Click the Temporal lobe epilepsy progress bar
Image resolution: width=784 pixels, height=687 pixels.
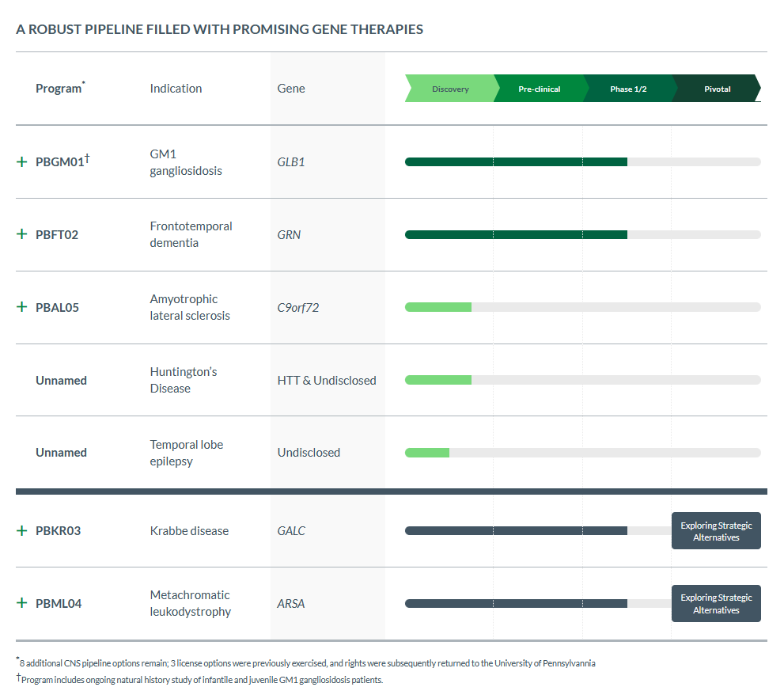tap(427, 453)
